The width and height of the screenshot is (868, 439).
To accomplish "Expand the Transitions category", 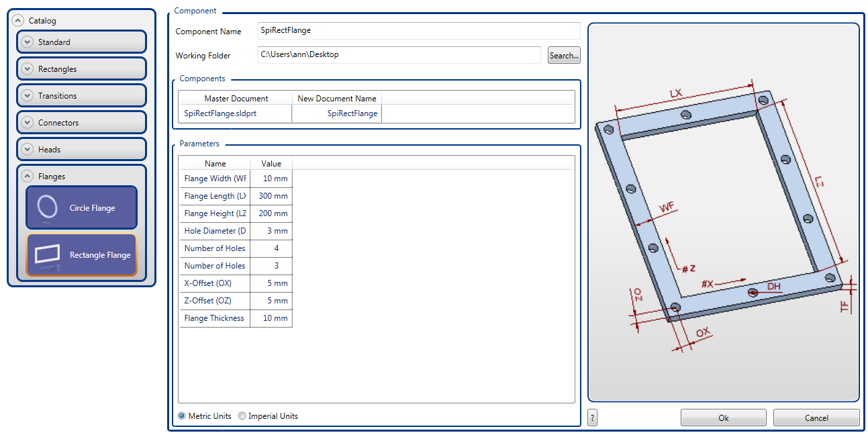I will 27,96.
